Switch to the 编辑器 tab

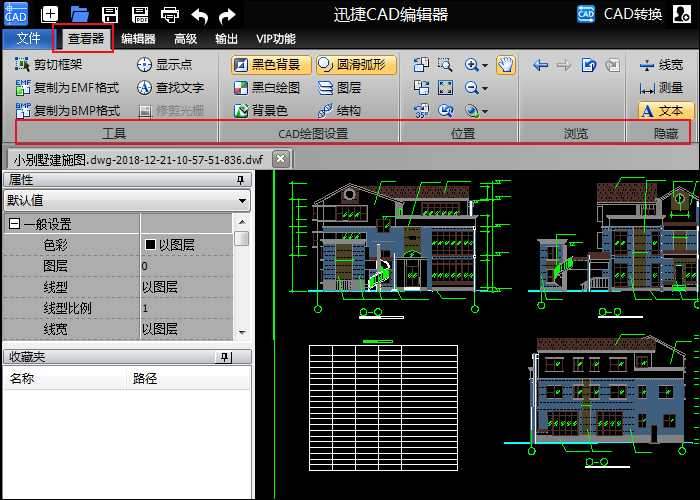pos(138,39)
